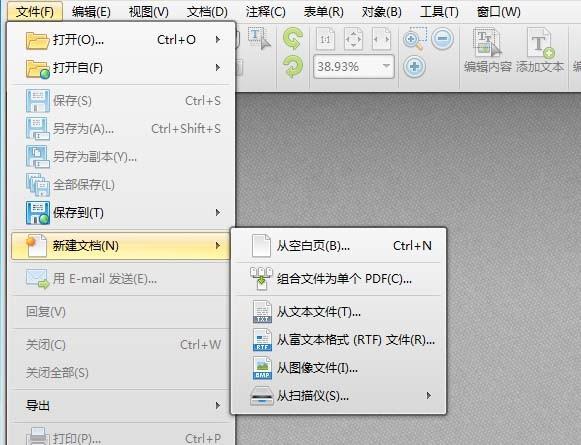Expand the 打开自(F) submenu arrow
The image size is (581, 445).
218,67
